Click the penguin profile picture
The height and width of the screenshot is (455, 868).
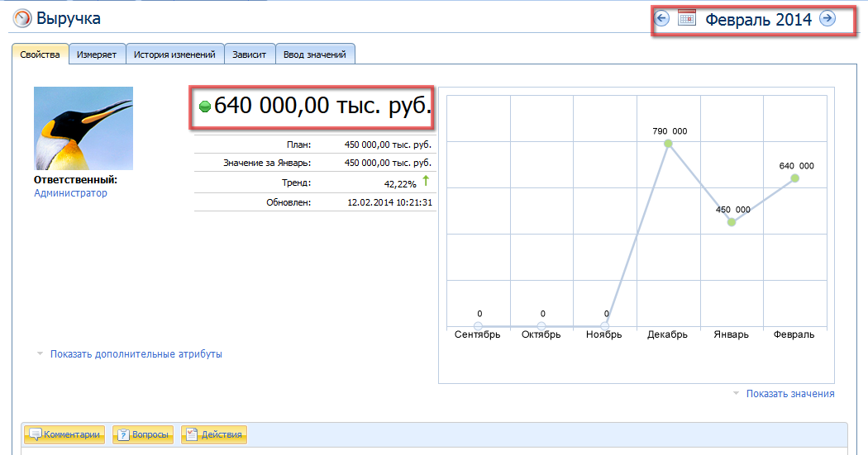point(83,128)
